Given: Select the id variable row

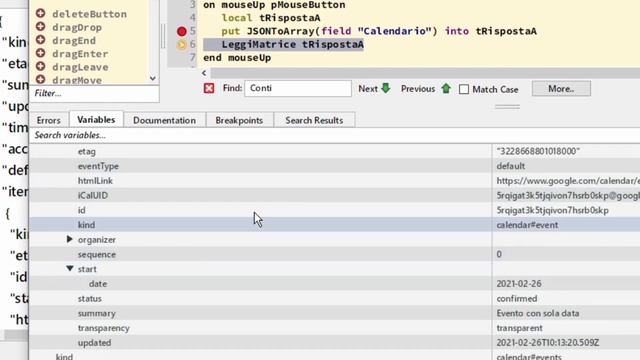Looking at the screenshot, I should (335, 210).
